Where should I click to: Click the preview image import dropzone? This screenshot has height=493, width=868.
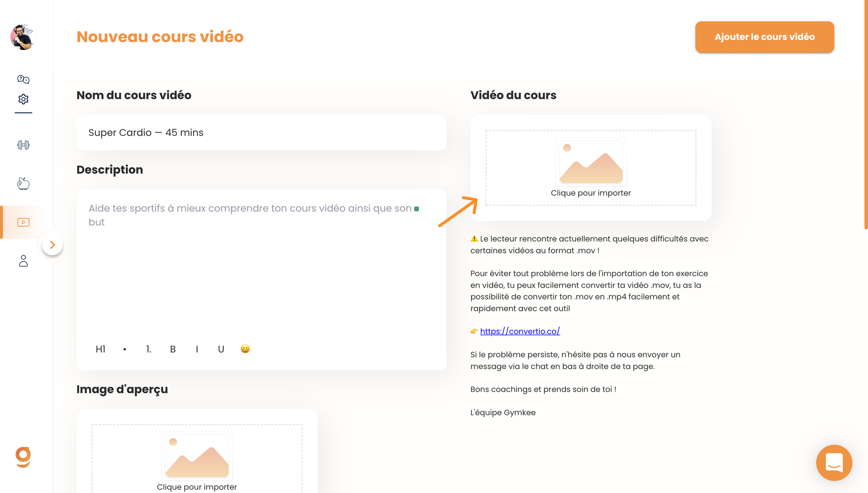[x=197, y=458]
